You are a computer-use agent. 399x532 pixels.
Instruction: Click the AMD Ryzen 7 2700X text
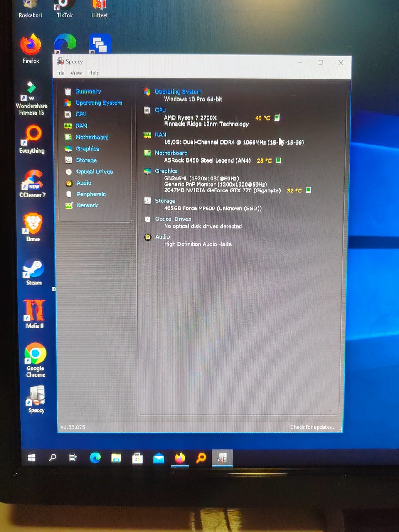(x=190, y=118)
